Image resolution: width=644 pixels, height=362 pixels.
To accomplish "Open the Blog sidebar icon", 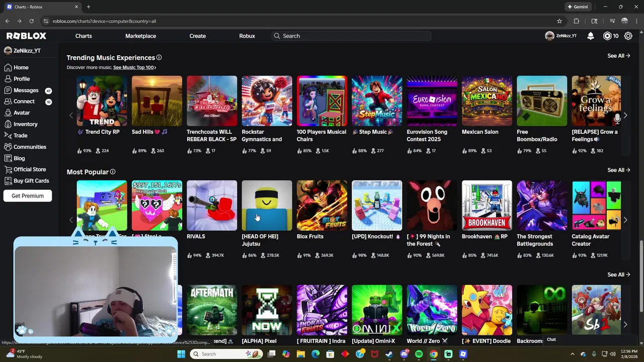I will click(8, 158).
